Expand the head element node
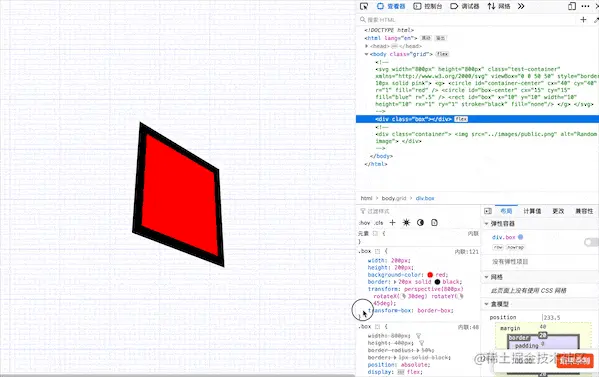Image resolution: width=599 pixels, height=377 pixels. point(366,46)
